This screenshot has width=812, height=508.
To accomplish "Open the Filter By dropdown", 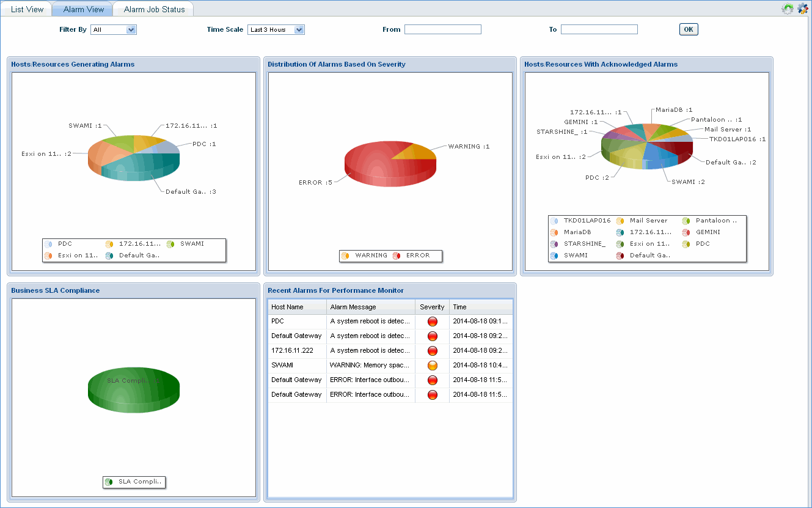I will (x=114, y=30).
